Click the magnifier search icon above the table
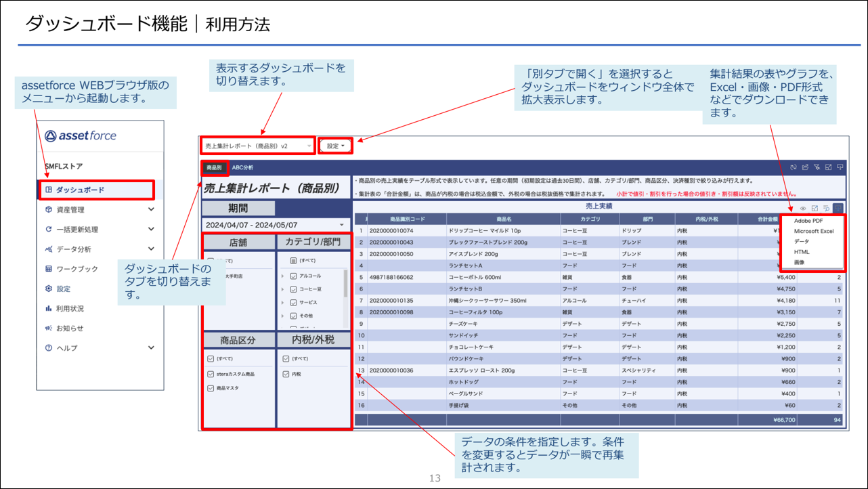868x489 pixels. (x=827, y=209)
